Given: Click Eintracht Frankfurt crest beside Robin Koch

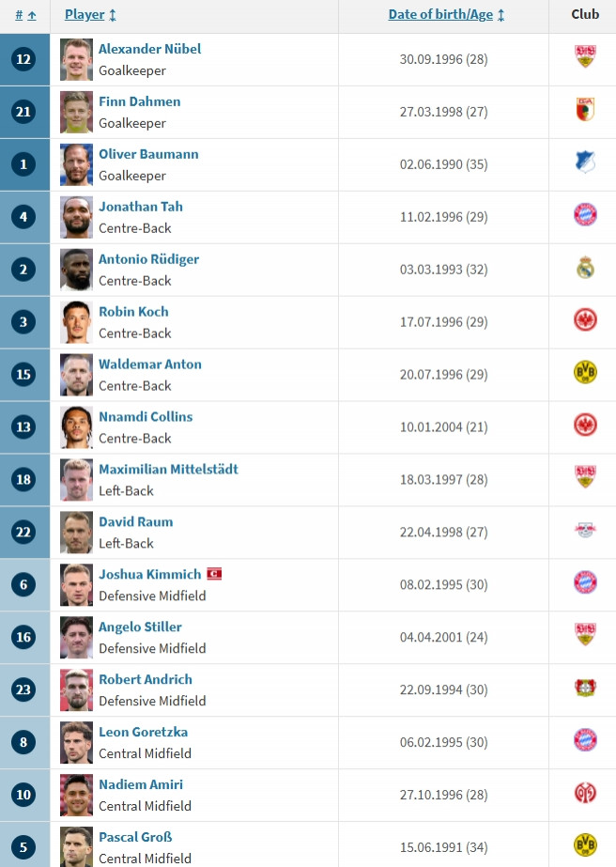Looking at the screenshot, I should point(585,321).
